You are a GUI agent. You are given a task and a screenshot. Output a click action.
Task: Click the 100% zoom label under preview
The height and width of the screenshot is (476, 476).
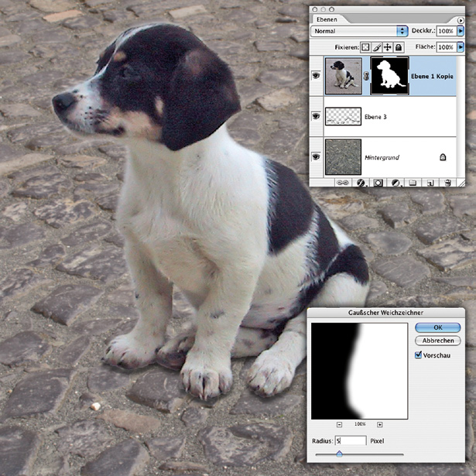[360, 424]
